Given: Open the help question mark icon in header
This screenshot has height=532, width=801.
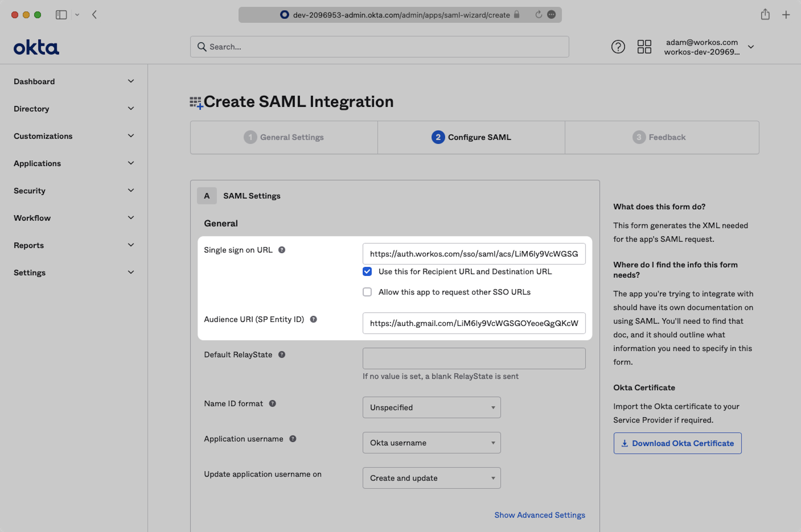Looking at the screenshot, I should [x=618, y=47].
